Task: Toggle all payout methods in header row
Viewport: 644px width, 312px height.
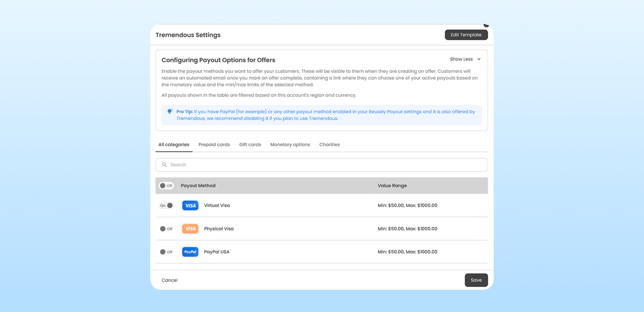Action: click(x=166, y=186)
